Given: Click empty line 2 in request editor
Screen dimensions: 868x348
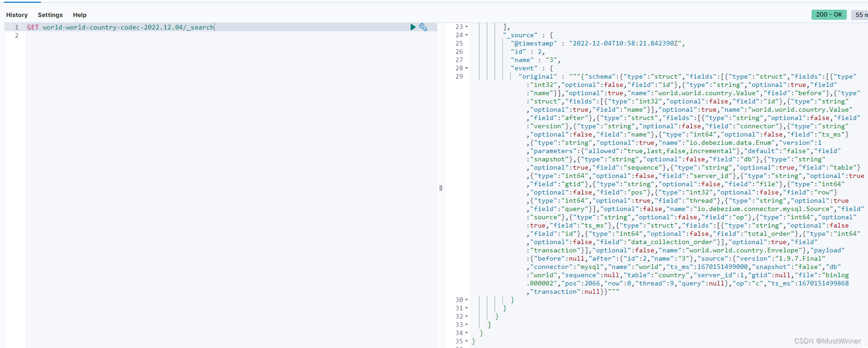Looking at the screenshot, I should tap(231, 35).
